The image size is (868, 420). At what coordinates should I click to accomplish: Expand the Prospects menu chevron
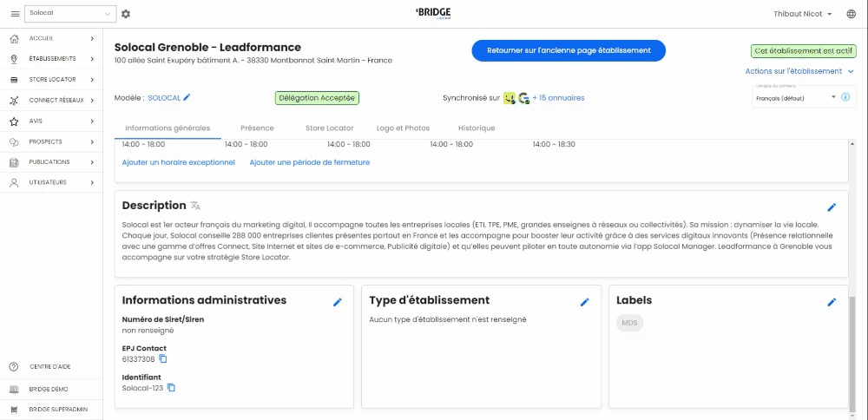[x=93, y=141]
